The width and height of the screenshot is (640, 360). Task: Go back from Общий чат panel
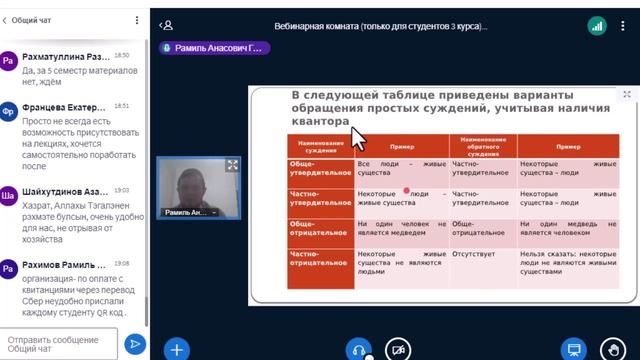tap(4, 20)
